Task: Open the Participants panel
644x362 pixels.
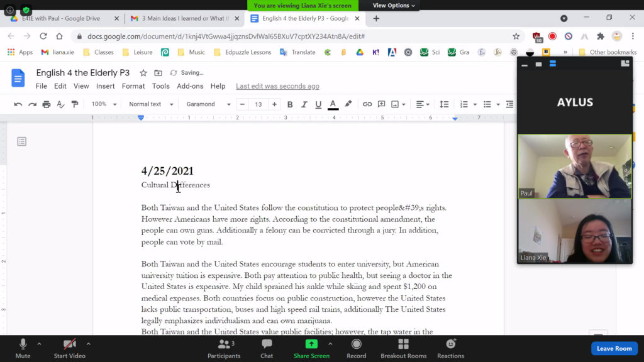Action: point(224,348)
